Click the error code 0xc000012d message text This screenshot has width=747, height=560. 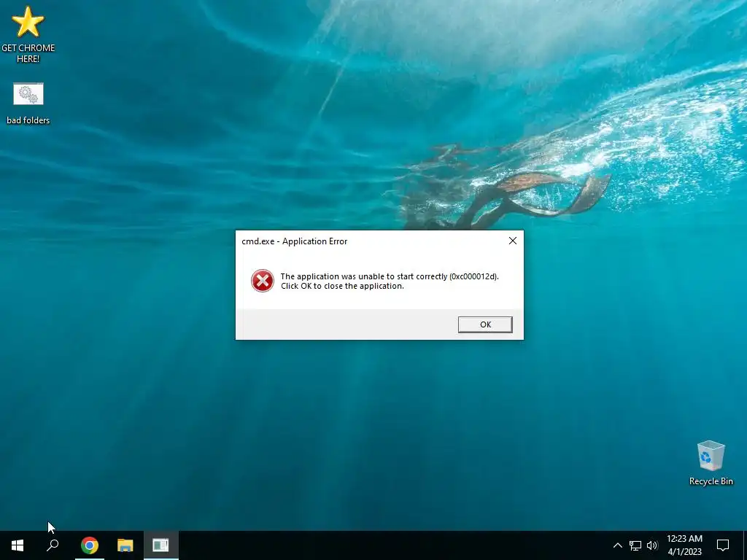(x=390, y=281)
